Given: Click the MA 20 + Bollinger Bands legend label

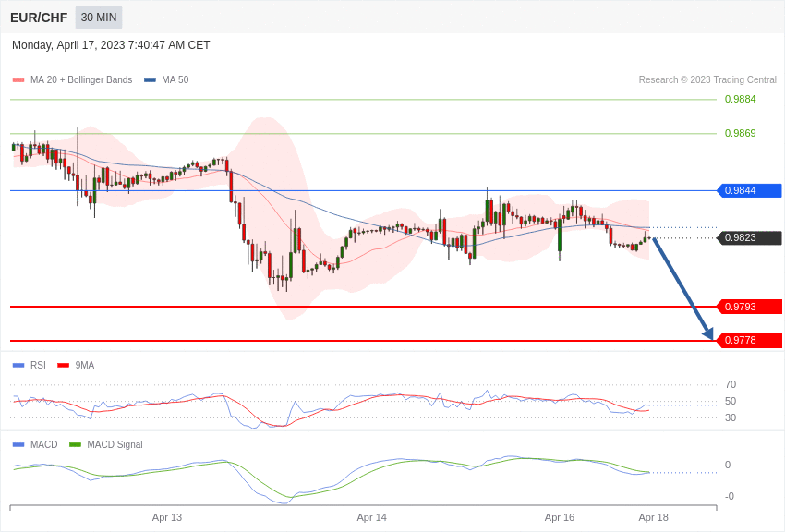Looking at the screenshot, I should (x=81, y=80).
